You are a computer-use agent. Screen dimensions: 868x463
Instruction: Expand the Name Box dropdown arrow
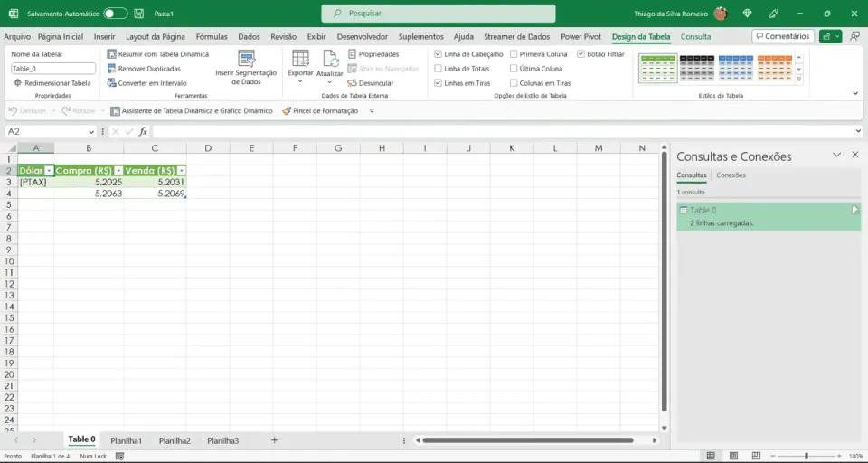coord(91,132)
